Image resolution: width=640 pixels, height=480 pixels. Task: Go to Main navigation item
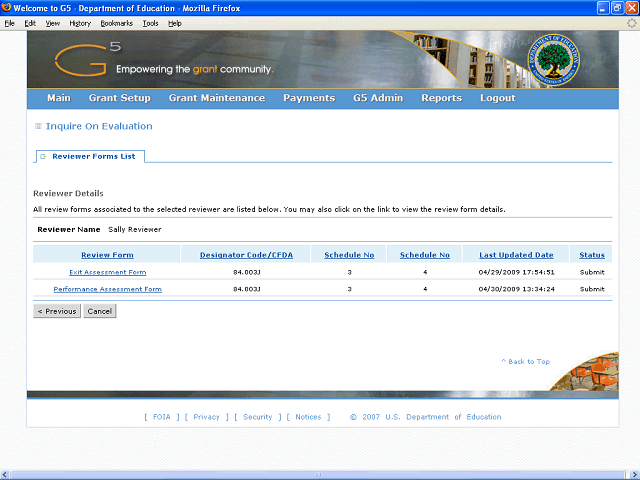(x=59, y=98)
